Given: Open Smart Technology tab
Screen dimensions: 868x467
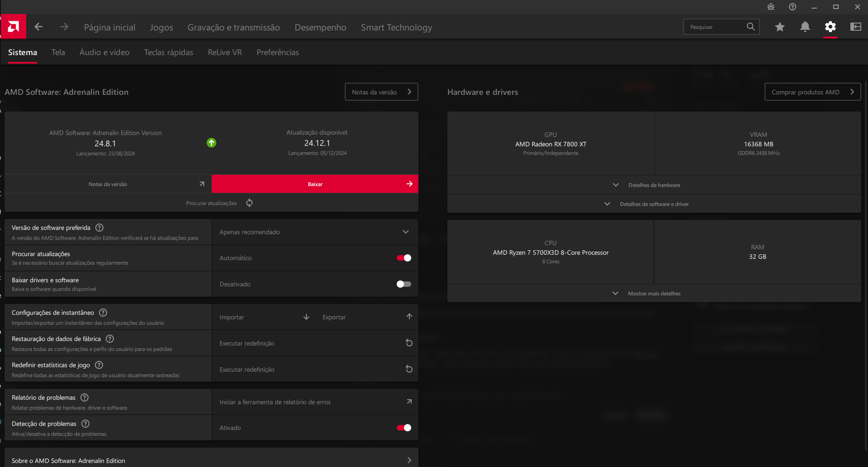Looking at the screenshot, I should tap(396, 27).
